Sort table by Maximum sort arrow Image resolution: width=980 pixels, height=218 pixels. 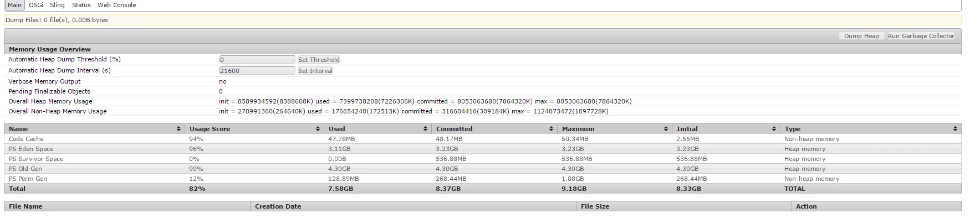click(x=666, y=129)
